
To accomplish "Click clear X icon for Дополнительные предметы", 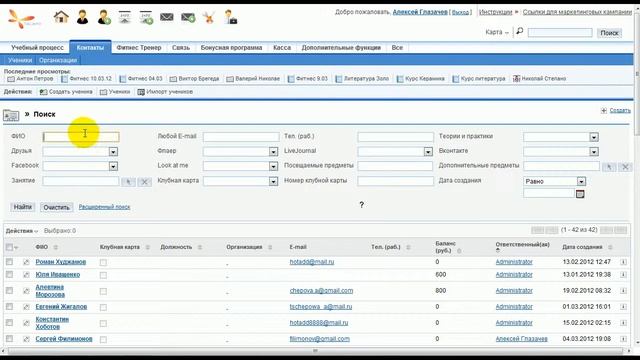I will (x=625, y=167).
